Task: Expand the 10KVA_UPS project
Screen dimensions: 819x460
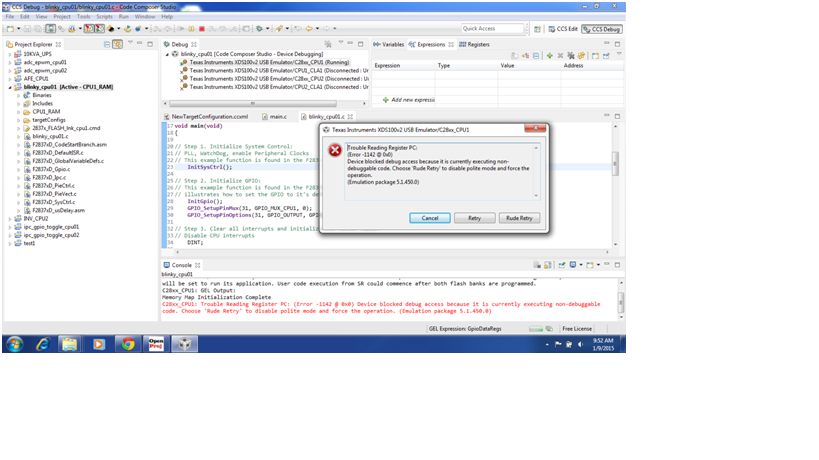Action: [10, 54]
